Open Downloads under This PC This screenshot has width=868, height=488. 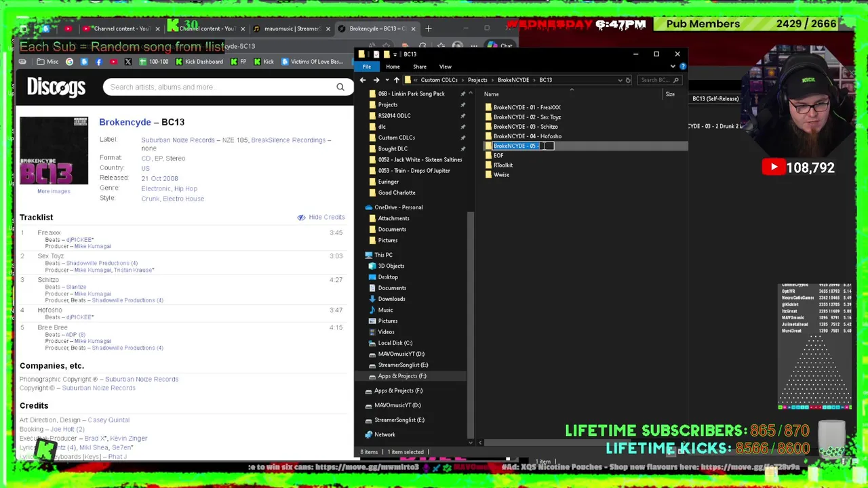(391, 299)
